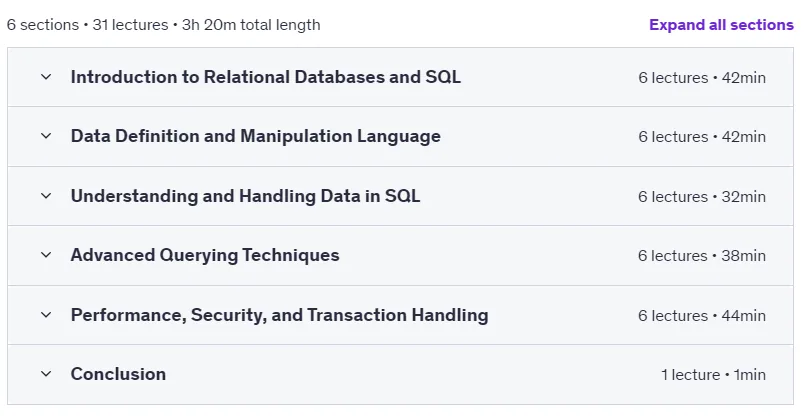Viewport: 809px width, 418px height.
Task: Click the 44min lecture count label
Action: click(702, 316)
